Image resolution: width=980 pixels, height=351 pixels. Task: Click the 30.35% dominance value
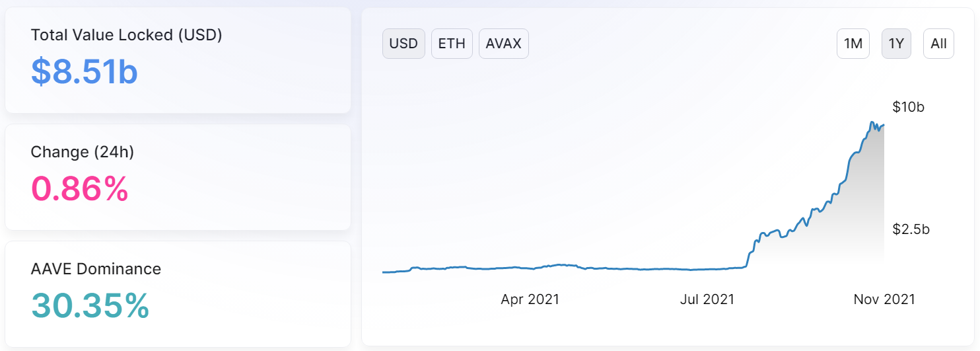[90, 305]
